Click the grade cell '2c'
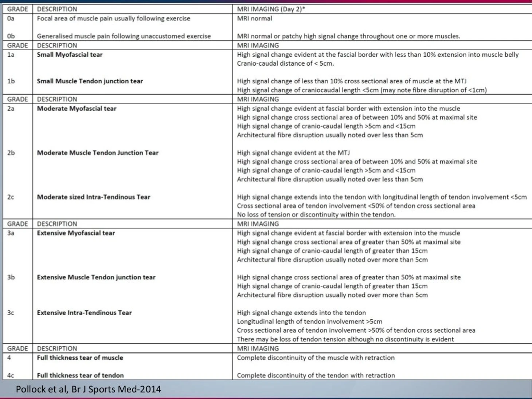This screenshot has height=399, width=532. pos(11,197)
